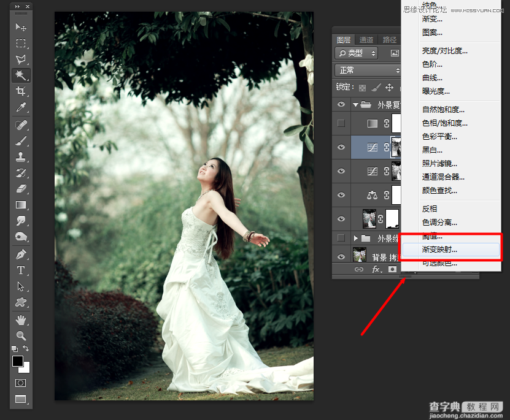This screenshot has width=510, height=420.
Task: Collapse the toolbar with double-arrow icon
Action: (17, 6)
